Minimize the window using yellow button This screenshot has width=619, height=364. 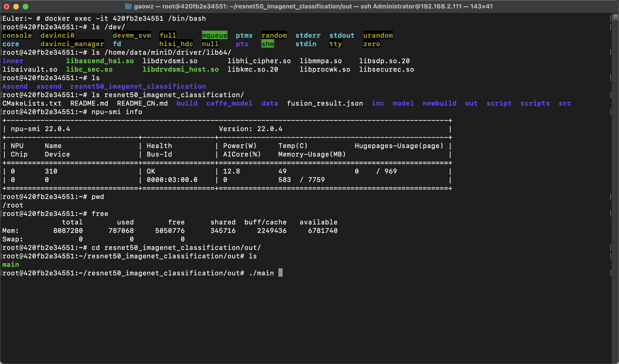click(x=16, y=6)
